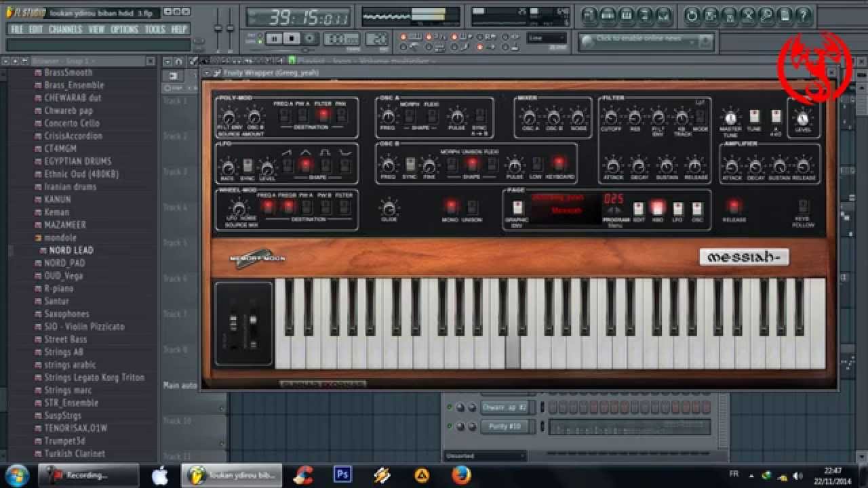Click the OSC A FREQ knob

pyautogui.click(x=388, y=117)
